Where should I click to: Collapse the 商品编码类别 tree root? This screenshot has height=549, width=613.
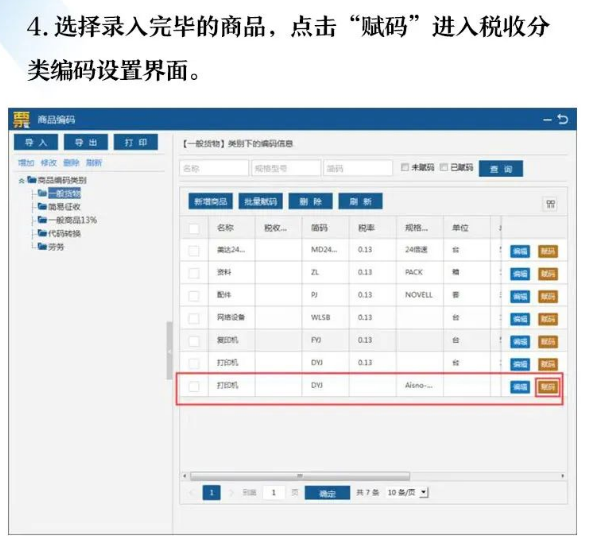(x=21, y=180)
